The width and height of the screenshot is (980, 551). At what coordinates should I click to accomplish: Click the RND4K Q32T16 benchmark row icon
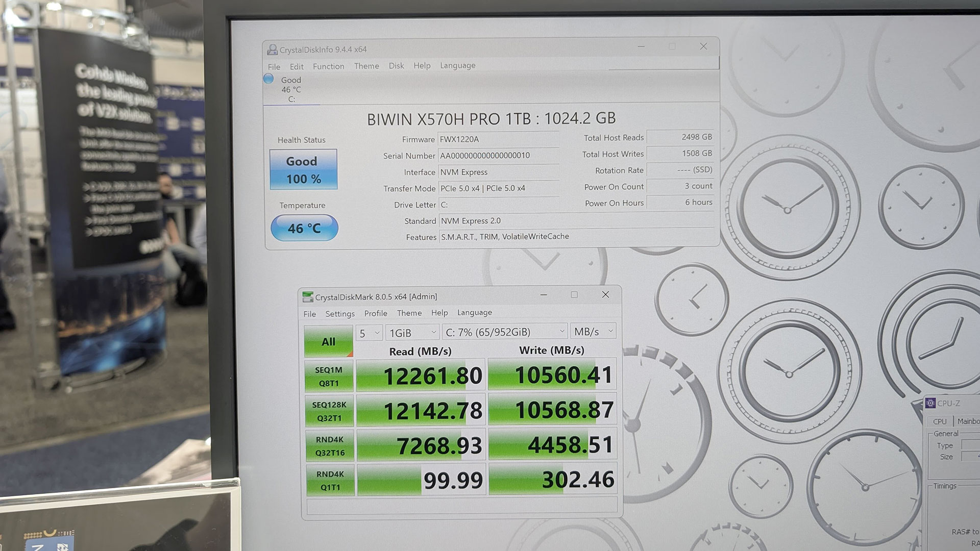coord(327,445)
